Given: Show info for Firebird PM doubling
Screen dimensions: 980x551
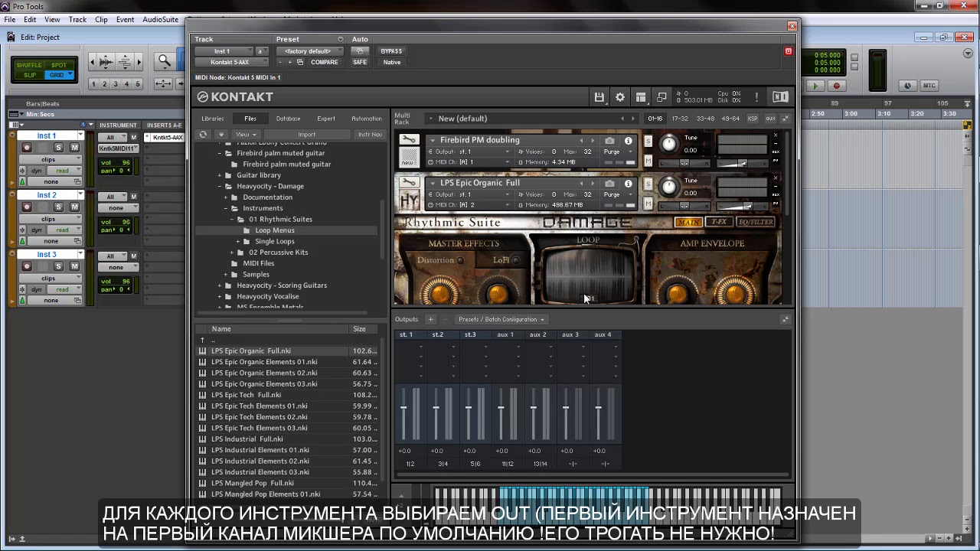Looking at the screenshot, I should pyautogui.click(x=628, y=141).
